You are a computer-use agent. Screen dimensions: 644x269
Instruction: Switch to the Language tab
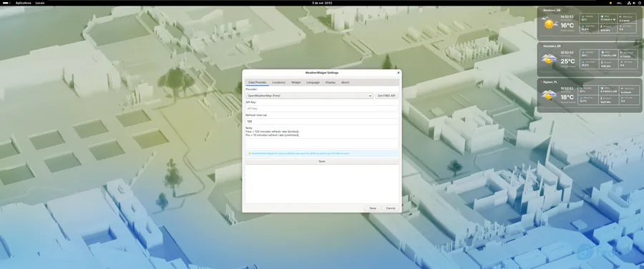[x=313, y=82]
